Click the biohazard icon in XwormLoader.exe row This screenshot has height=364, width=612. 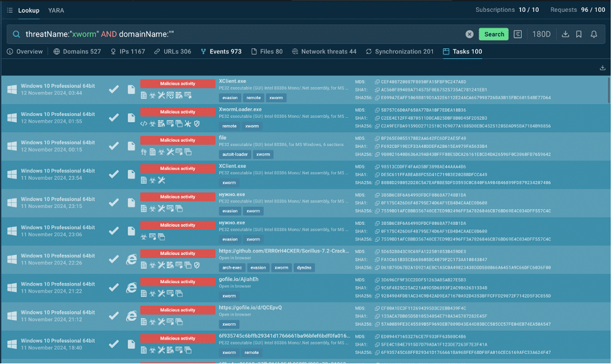coord(153,123)
